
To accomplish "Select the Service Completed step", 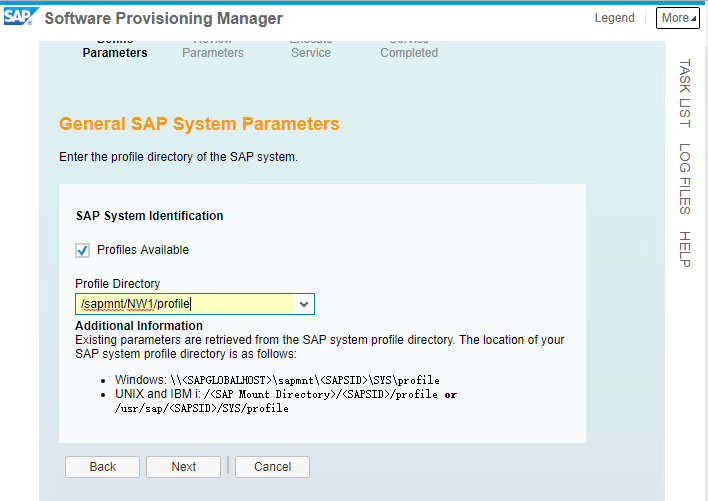I will click(x=409, y=50).
